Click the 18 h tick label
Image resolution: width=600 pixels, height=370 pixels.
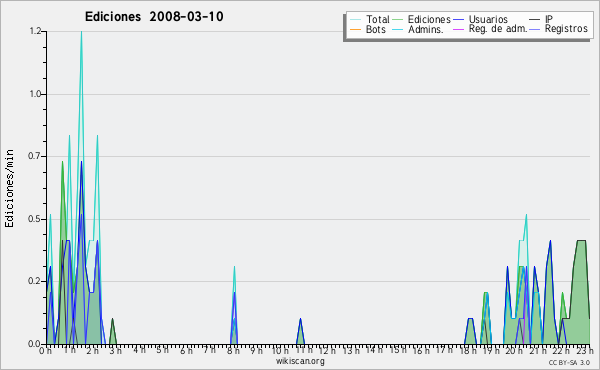click(x=468, y=350)
